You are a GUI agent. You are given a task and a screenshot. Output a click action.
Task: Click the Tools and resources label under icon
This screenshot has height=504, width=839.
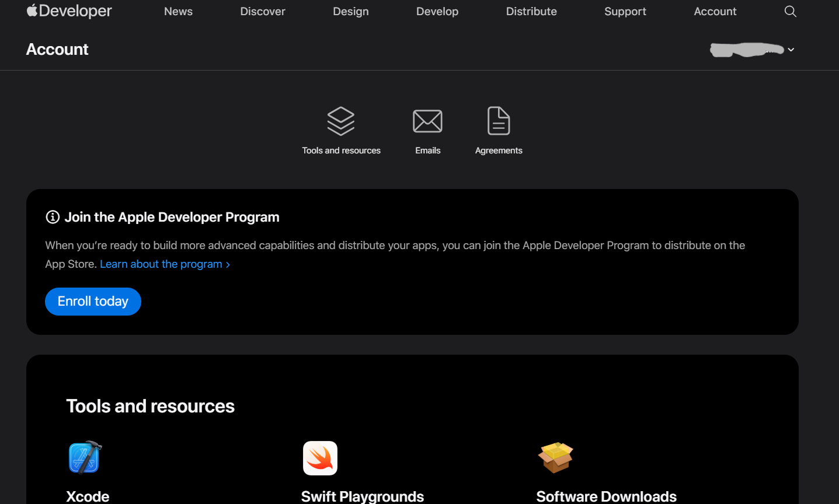click(x=341, y=150)
